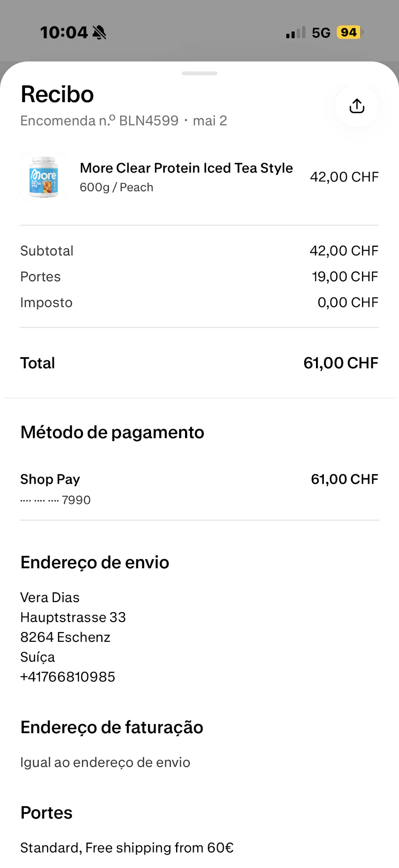The height and width of the screenshot is (868, 399).
Task: Open the More Clear Protein product thumbnail
Action: pos(44,177)
